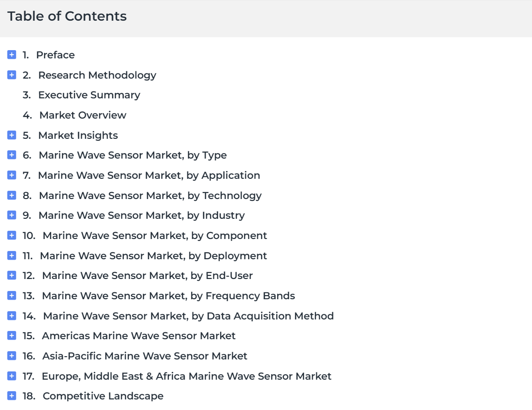Expand Data Acquisition Method section plus icon

11,316
